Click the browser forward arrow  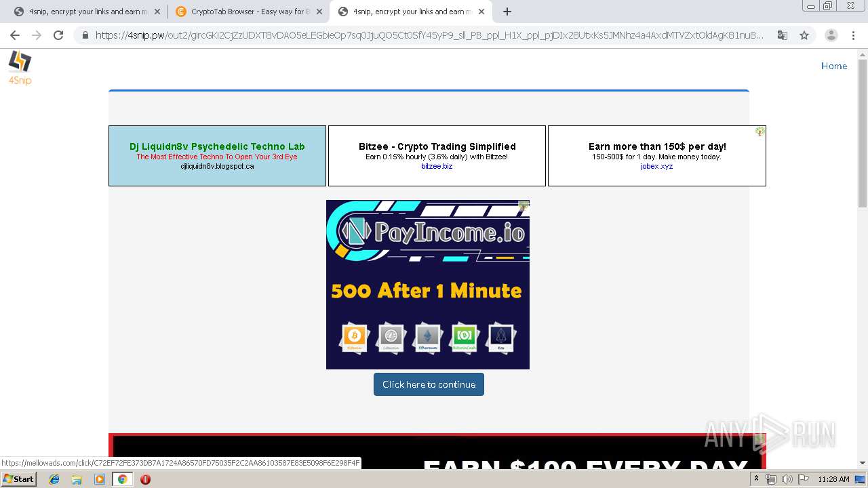click(37, 35)
